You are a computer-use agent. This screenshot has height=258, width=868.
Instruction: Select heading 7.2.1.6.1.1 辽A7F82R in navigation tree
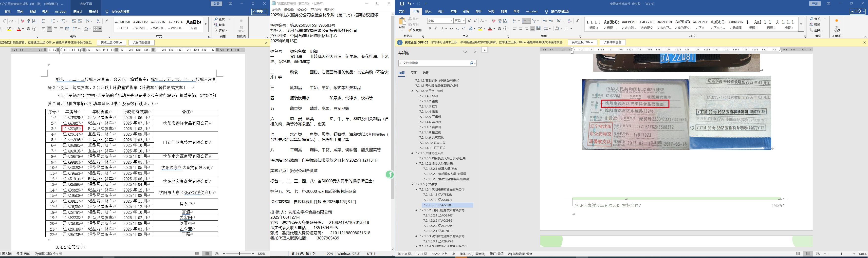click(437, 195)
